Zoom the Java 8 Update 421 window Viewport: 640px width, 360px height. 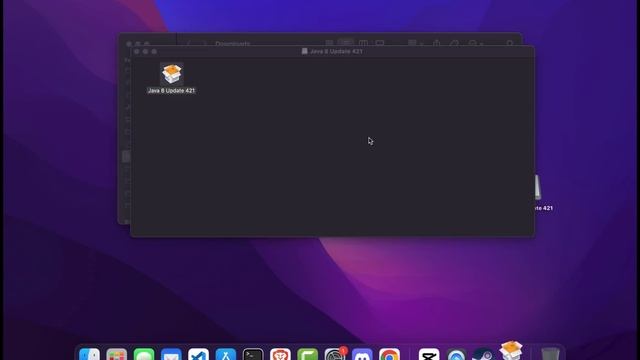[154, 51]
